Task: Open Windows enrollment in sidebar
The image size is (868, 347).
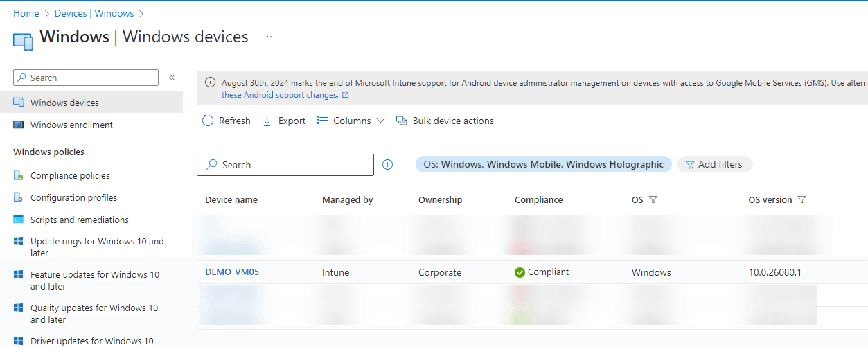Action: tap(71, 125)
